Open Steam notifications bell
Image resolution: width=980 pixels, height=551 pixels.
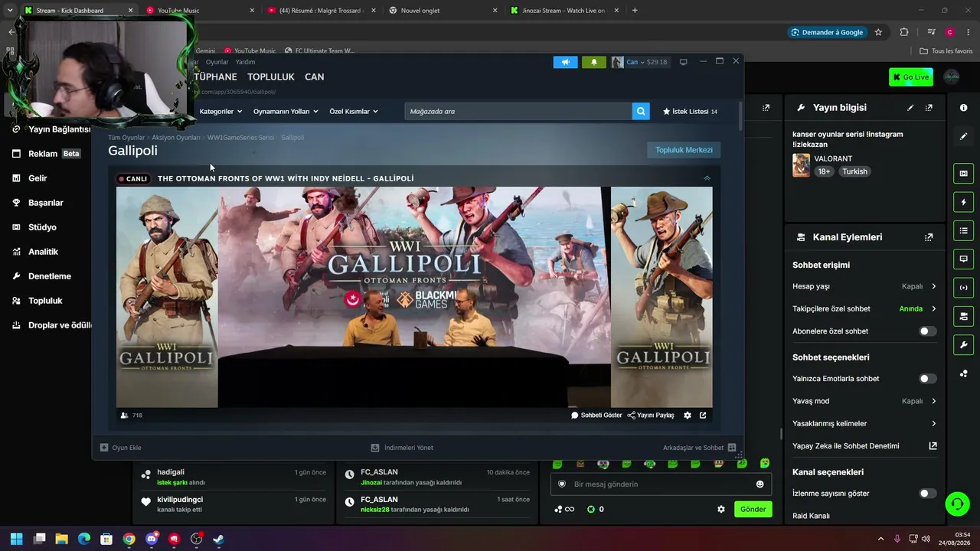594,62
